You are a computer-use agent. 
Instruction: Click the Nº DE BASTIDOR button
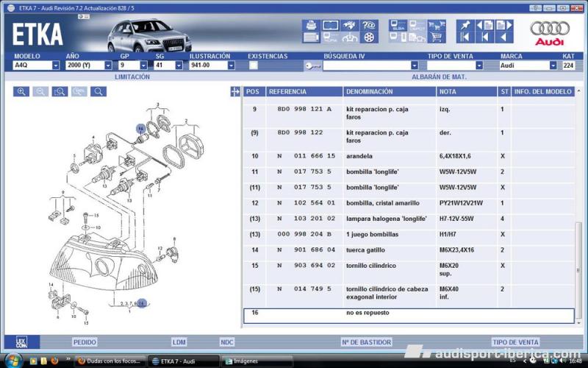(x=366, y=342)
